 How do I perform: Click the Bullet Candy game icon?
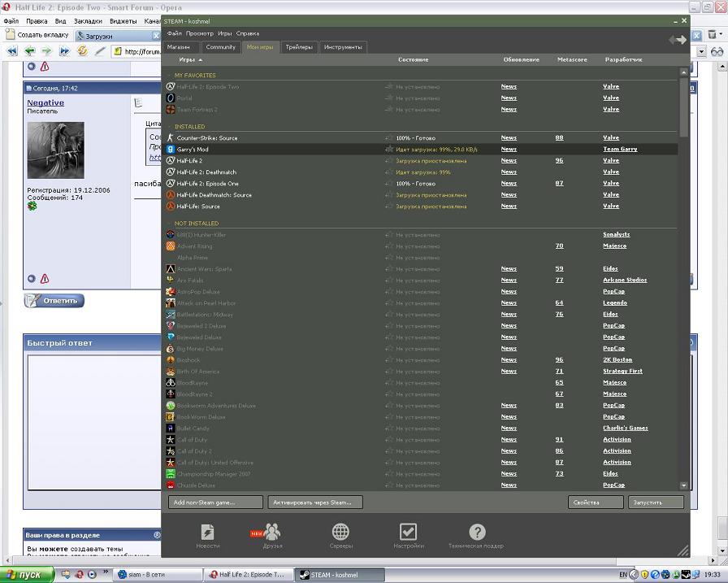(x=171, y=429)
